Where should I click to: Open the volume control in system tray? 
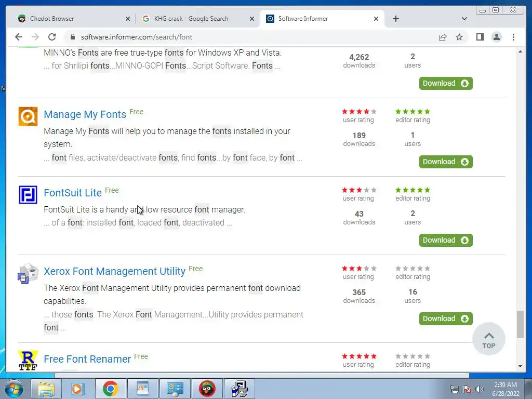click(480, 389)
